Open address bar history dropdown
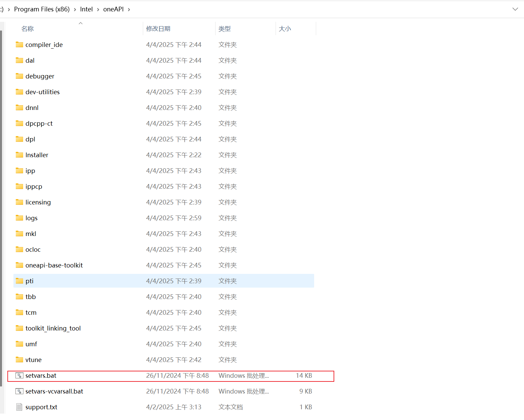Image resolution: width=524 pixels, height=420 pixels. click(515, 9)
